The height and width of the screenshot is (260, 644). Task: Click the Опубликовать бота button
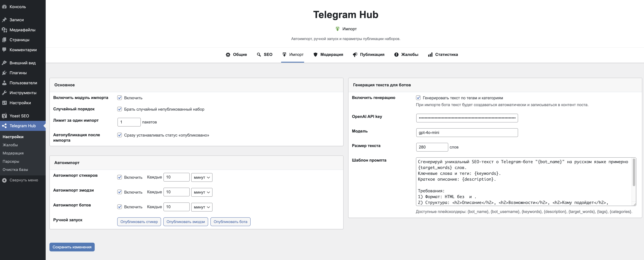tap(230, 222)
